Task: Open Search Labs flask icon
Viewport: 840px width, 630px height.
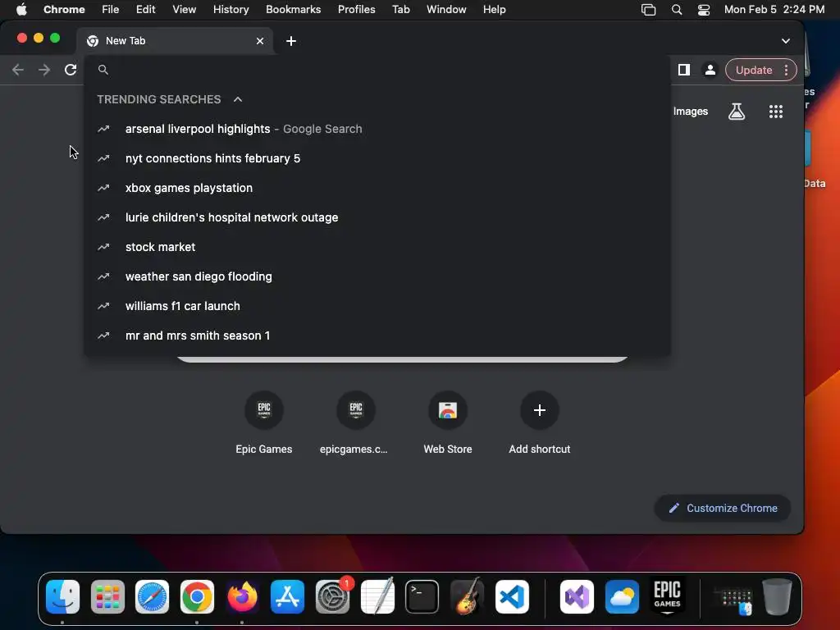Action: pos(737,112)
